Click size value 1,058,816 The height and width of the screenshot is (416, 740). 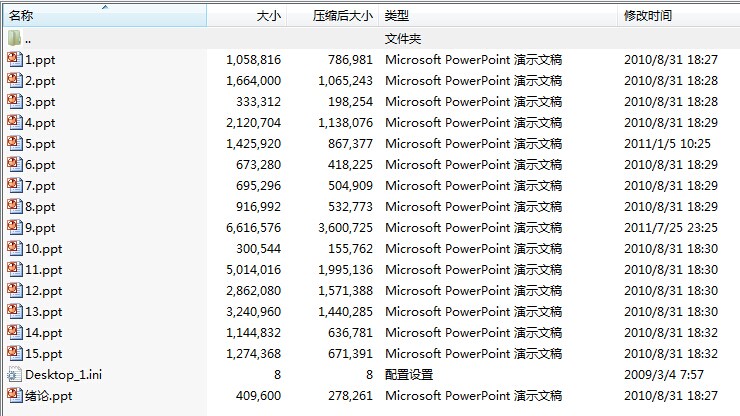pyautogui.click(x=253, y=59)
